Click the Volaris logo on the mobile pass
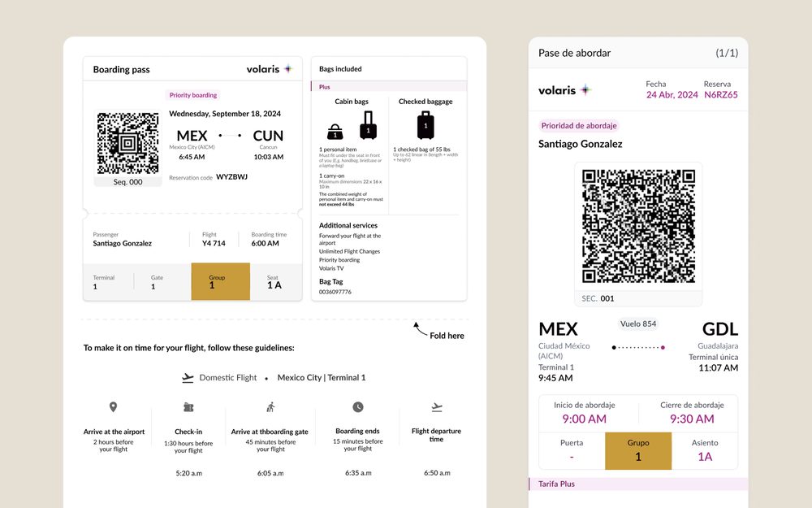Viewport: 812px width, 508px height. point(564,90)
